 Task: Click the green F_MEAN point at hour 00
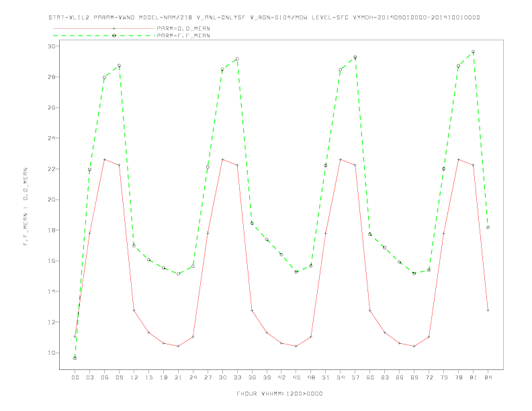[75, 358]
